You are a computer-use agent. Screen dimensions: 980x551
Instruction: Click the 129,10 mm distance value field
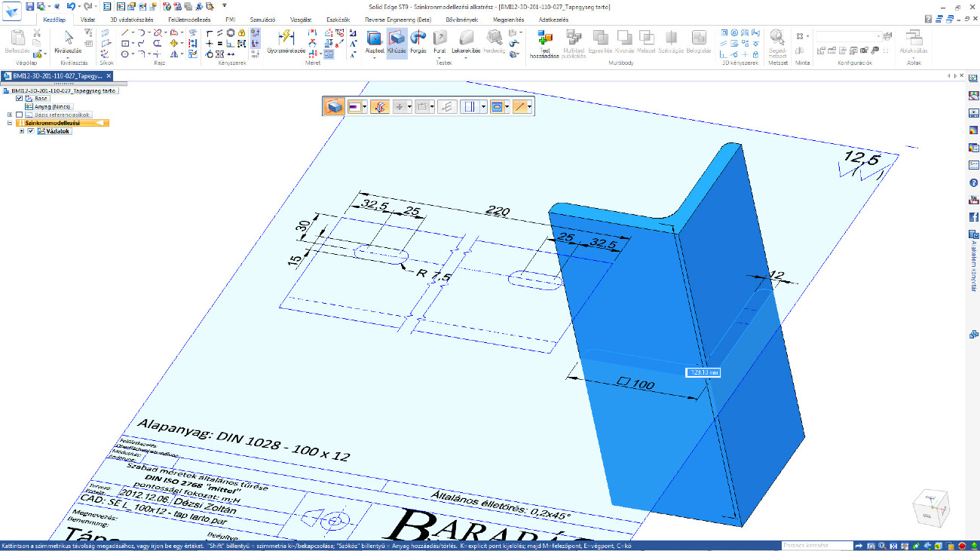[x=703, y=372]
